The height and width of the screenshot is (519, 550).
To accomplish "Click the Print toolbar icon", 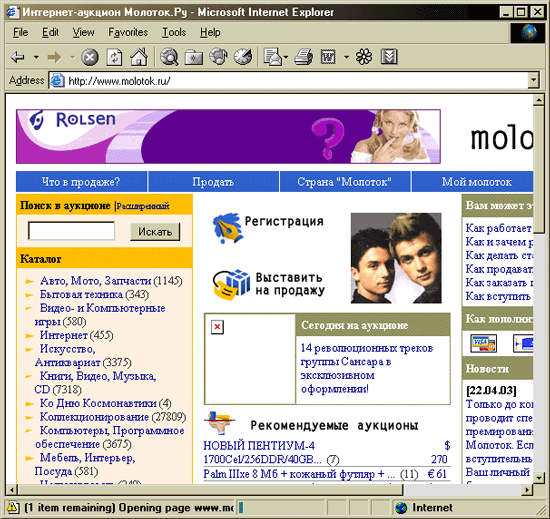I will (x=303, y=57).
